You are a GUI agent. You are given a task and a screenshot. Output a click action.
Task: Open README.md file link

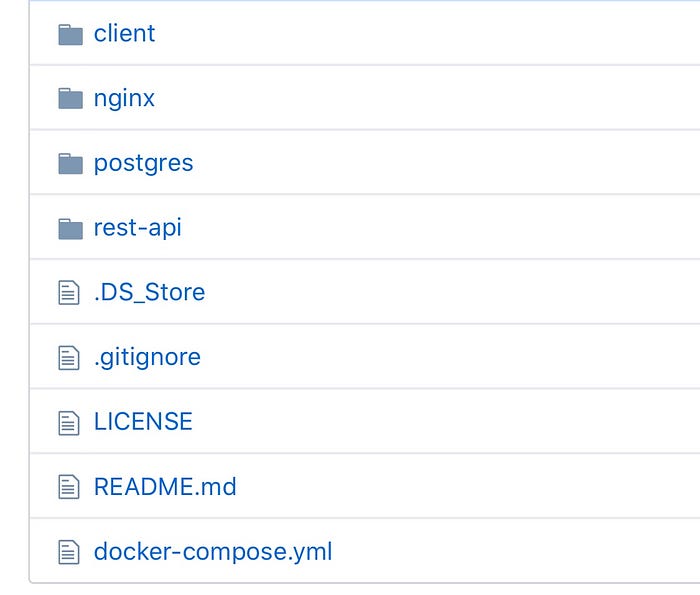click(165, 487)
